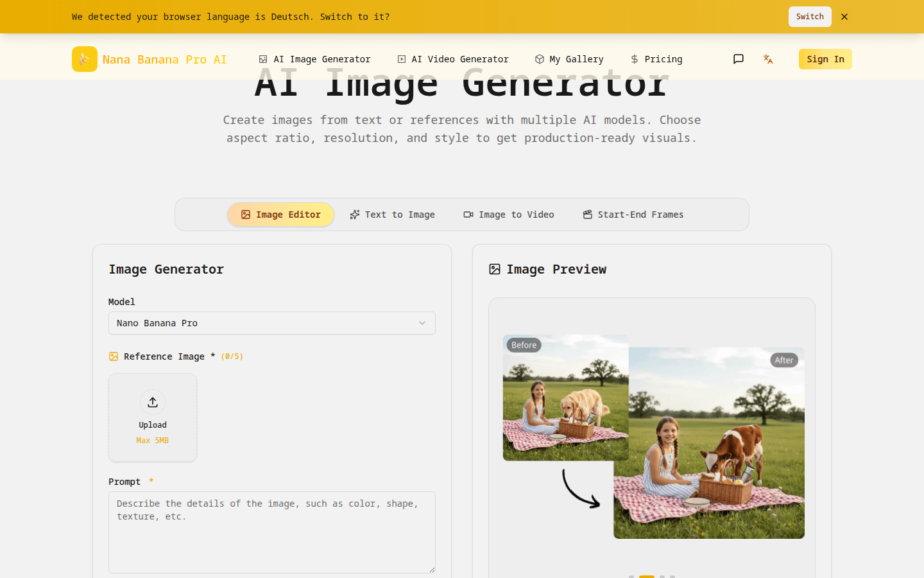Click inside the Prompt text area
924x578 pixels.
pos(271,533)
